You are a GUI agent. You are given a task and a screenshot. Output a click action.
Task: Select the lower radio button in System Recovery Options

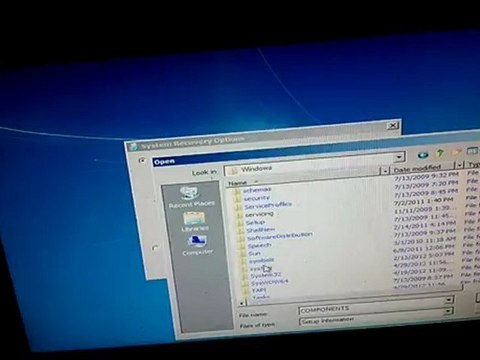click(155, 248)
